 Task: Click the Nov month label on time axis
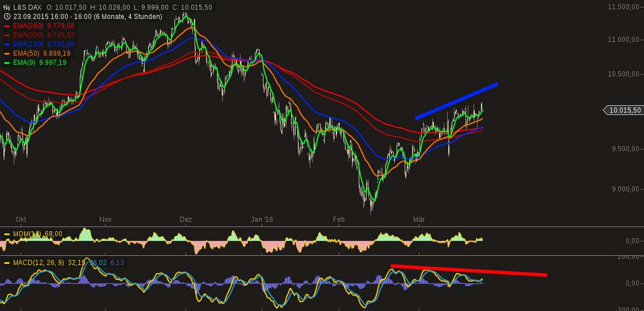point(106,220)
